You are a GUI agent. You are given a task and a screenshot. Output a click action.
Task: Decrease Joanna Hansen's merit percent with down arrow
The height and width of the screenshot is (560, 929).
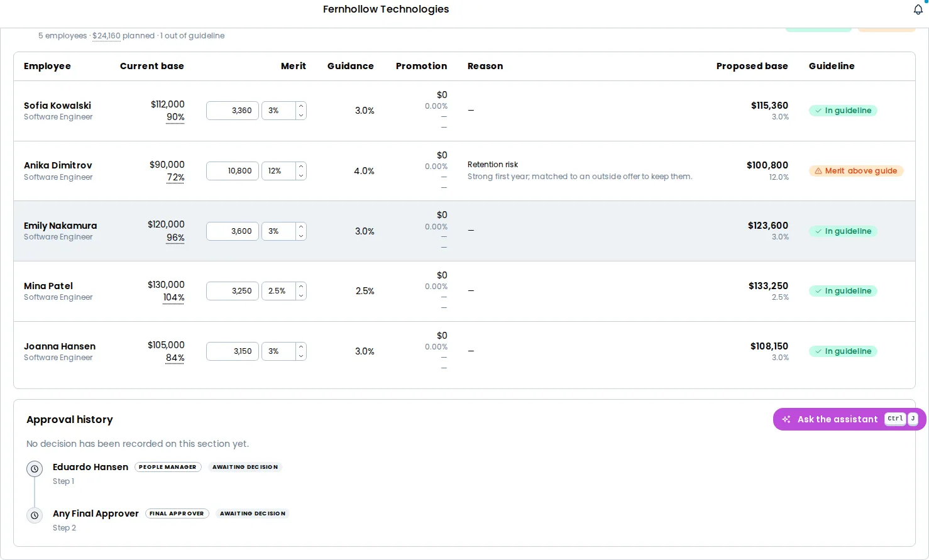[x=301, y=356]
